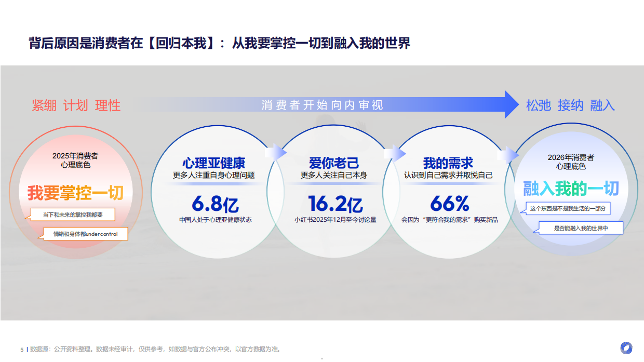Viewport: 644px width, 362px height.
Task: Select the figure 66%
Action: (x=450, y=204)
